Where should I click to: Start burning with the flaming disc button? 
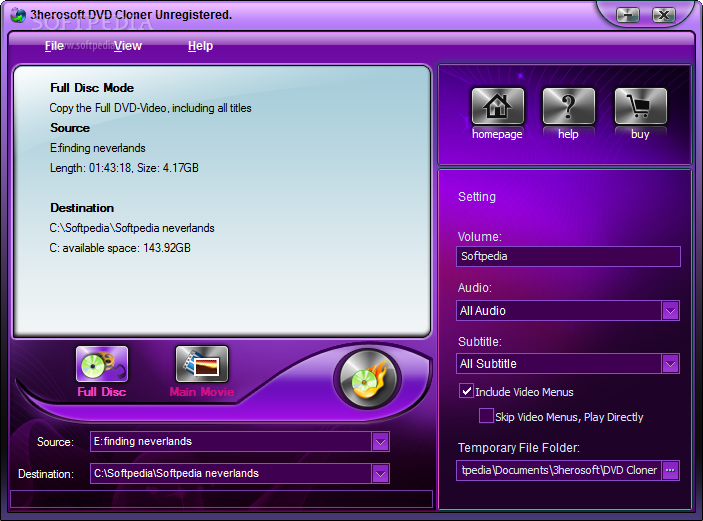(x=368, y=379)
